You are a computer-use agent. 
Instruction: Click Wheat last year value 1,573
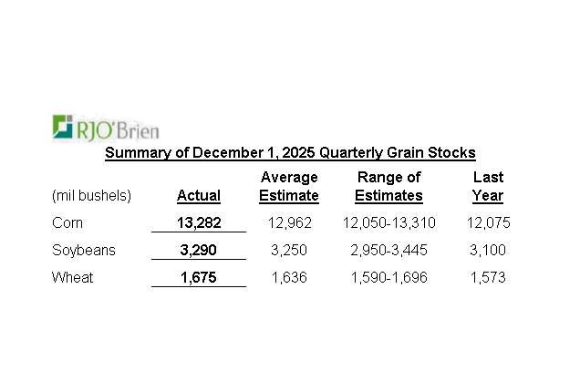(488, 277)
